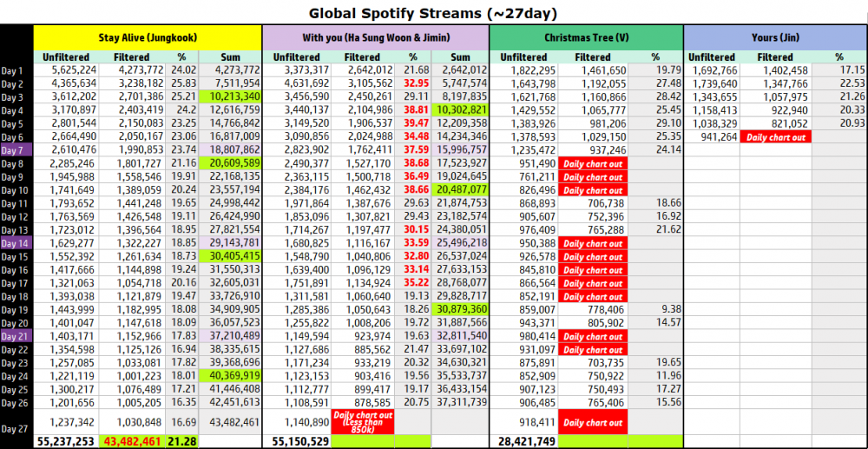Select lilac highlighted sum 32,811,540

coord(461,336)
